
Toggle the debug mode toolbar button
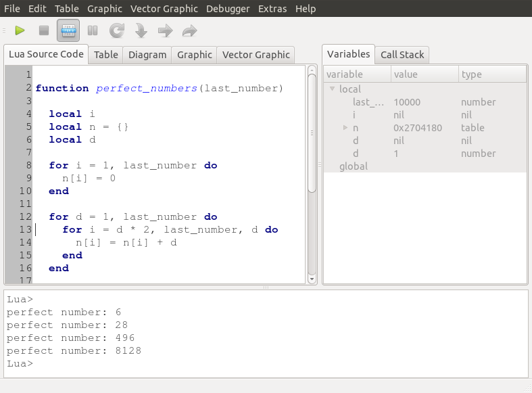click(x=68, y=30)
